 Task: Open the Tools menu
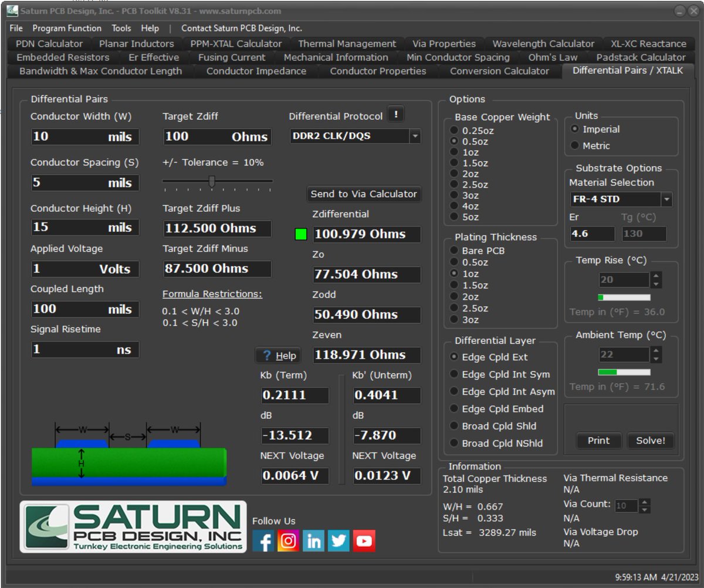click(x=121, y=28)
